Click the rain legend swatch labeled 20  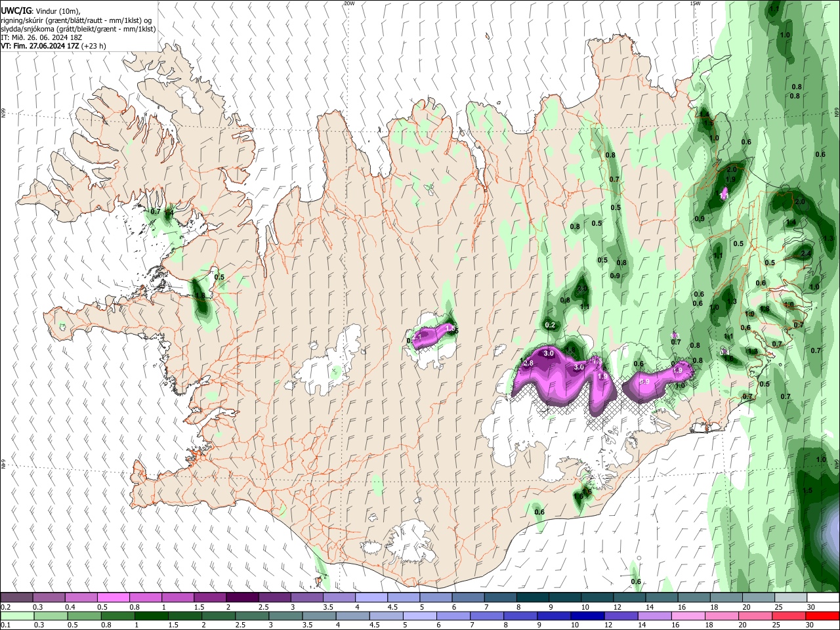tap(755, 616)
